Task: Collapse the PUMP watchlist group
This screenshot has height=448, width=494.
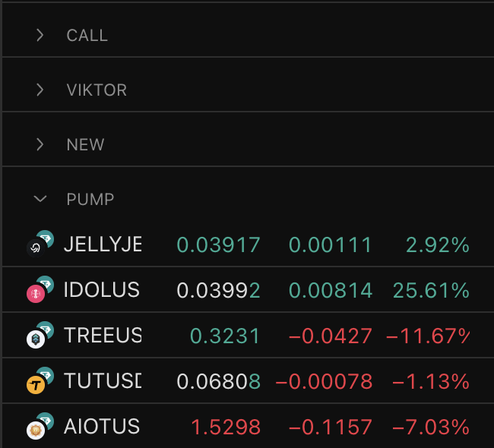Action: [x=40, y=199]
